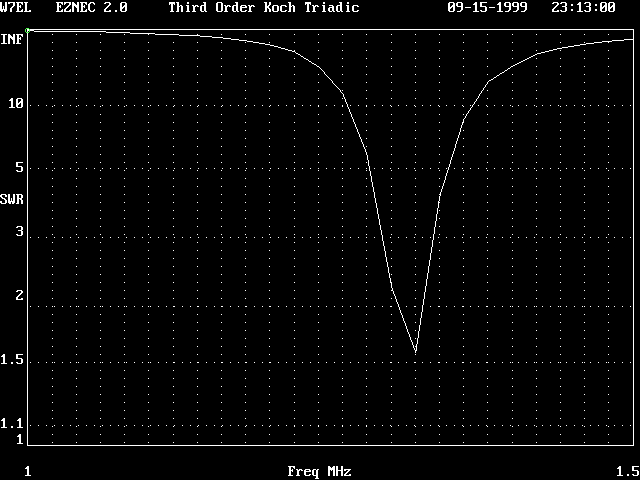Click the 'Third Order Koch Triadic' title

pyautogui.click(x=264, y=7)
